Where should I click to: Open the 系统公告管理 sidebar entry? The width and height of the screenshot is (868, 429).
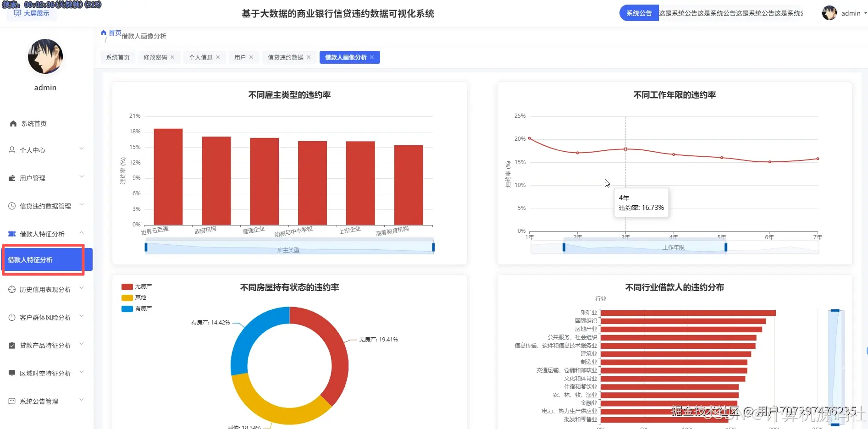pyautogui.click(x=39, y=401)
